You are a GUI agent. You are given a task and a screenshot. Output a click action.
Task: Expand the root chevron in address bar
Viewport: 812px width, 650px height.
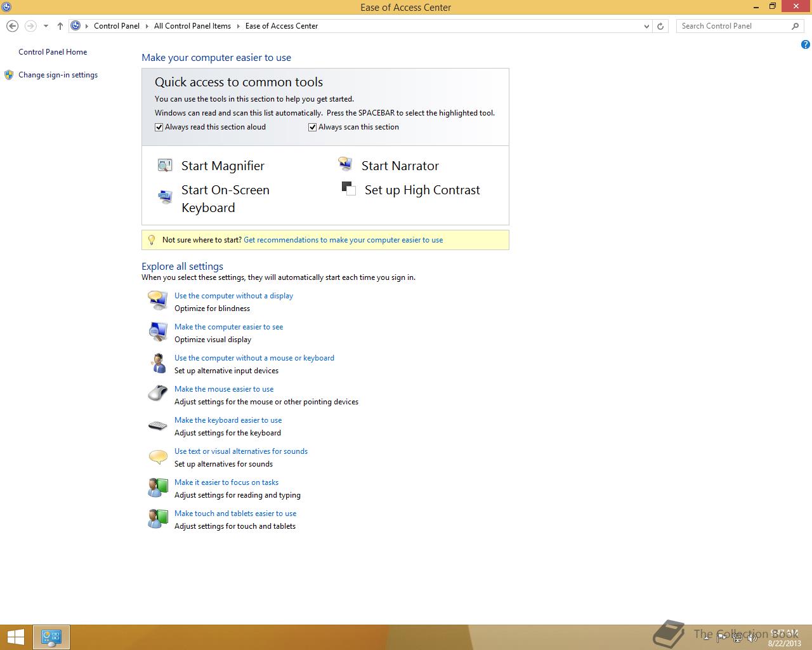point(86,26)
